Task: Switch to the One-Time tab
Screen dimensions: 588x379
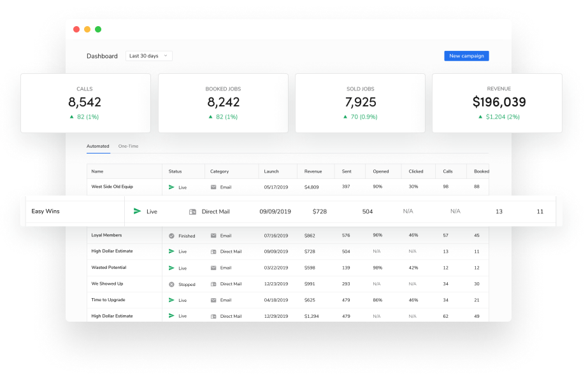Action: coord(127,146)
